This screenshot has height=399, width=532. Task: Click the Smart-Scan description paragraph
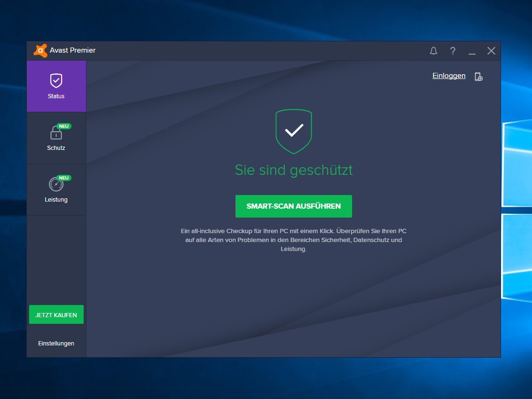(293, 240)
